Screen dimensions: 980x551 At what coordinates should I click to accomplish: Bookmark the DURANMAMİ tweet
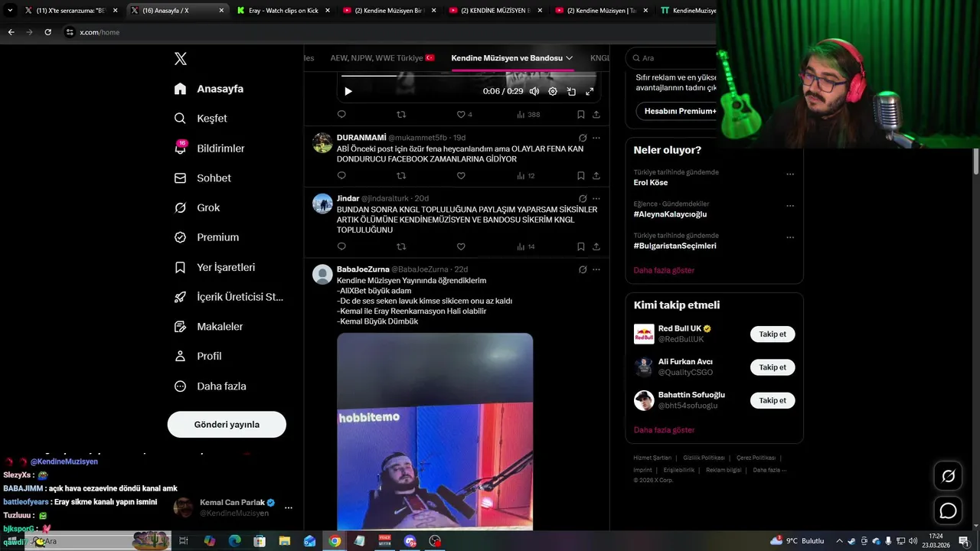coord(581,176)
